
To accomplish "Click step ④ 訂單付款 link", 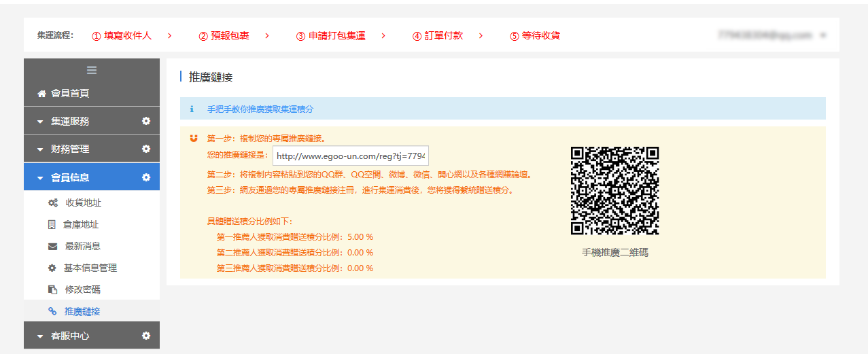I will click(437, 35).
